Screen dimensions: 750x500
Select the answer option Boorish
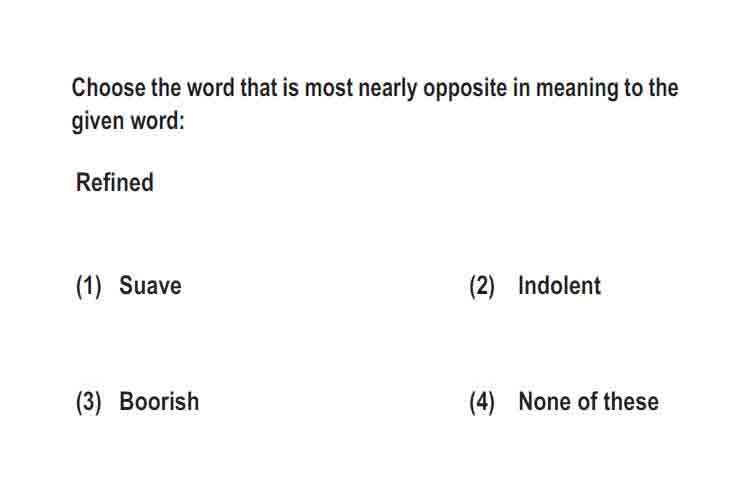(159, 401)
